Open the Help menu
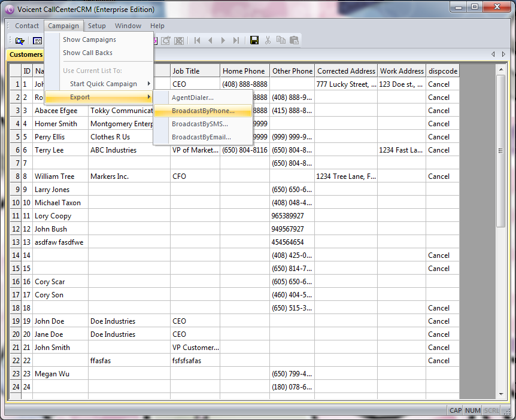Image resolution: width=516 pixels, height=420 pixels. coord(157,26)
